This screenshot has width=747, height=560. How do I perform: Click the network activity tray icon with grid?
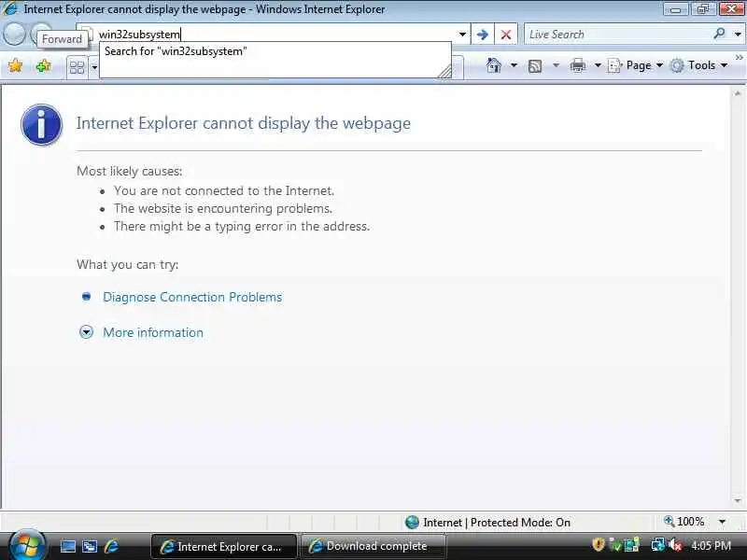coord(632,545)
